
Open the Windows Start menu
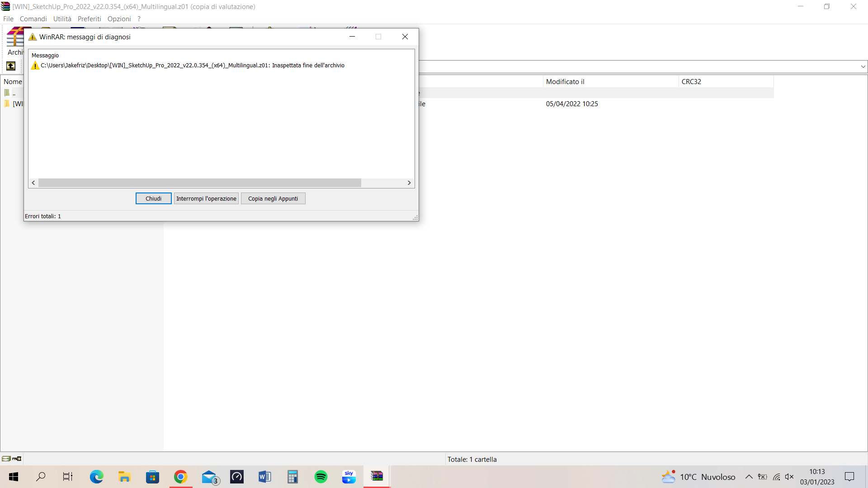point(14,477)
